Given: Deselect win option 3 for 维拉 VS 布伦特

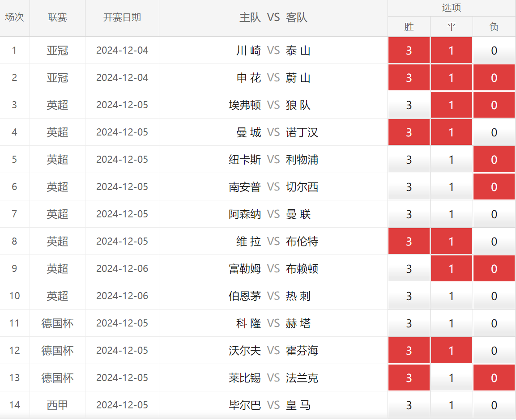Looking at the screenshot, I should 409,242.
